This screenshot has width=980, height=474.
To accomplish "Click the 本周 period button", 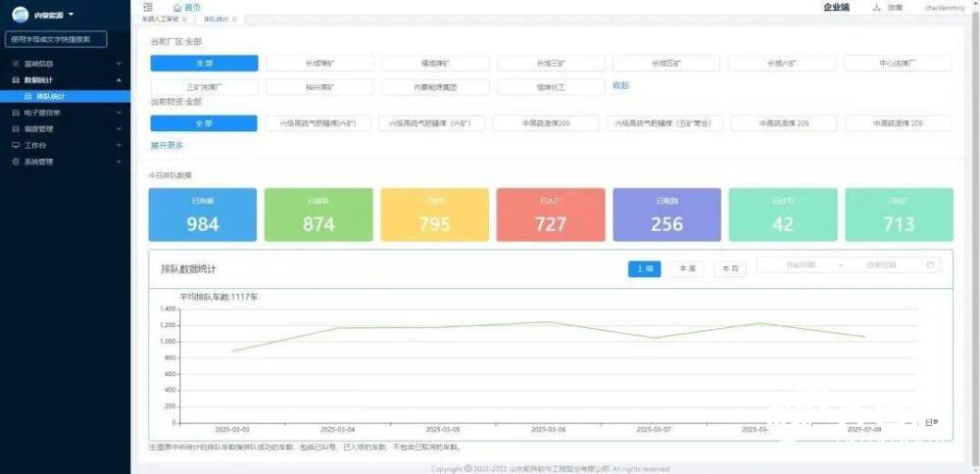I will click(x=688, y=269).
